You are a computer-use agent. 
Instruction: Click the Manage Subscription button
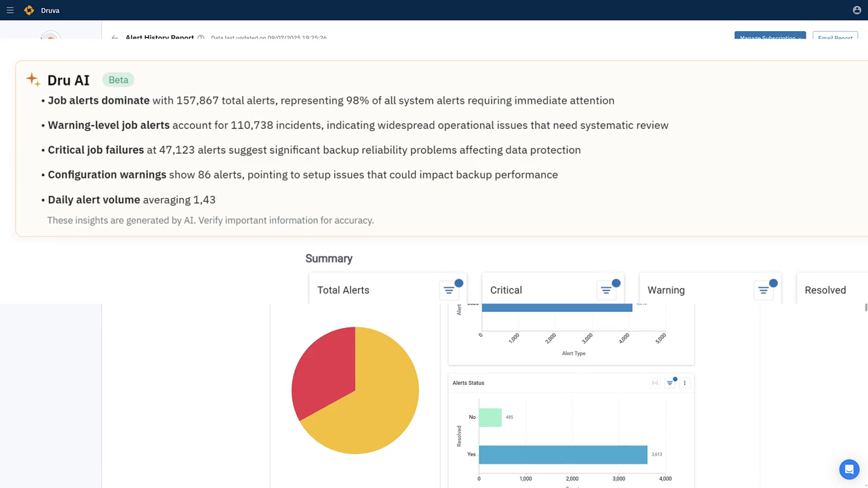pyautogui.click(x=770, y=38)
